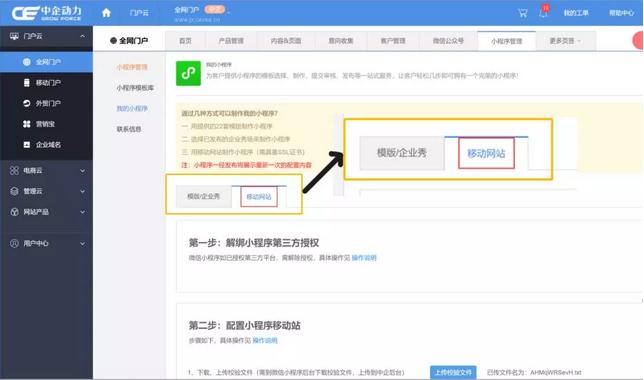Select 全网门户 globe item in the sidebar
644x380 pixels.
[x=46, y=62]
